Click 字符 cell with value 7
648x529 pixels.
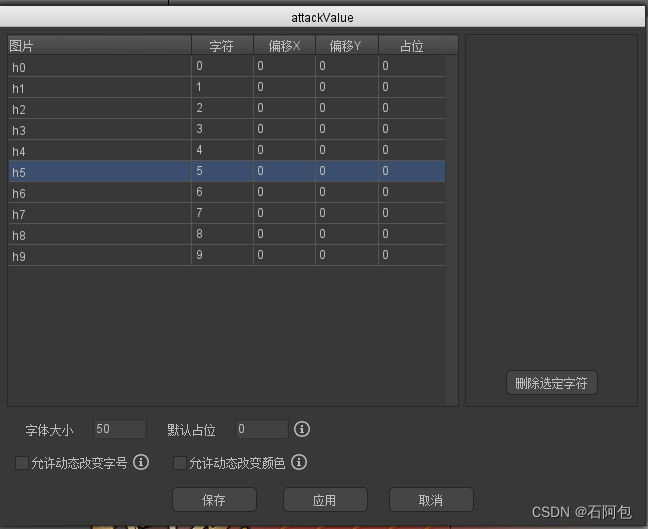[x=222, y=213]
